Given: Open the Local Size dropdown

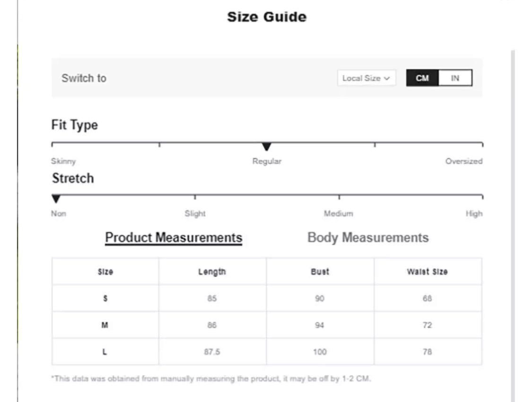Looking at the screenshot, I should point(366,78).
